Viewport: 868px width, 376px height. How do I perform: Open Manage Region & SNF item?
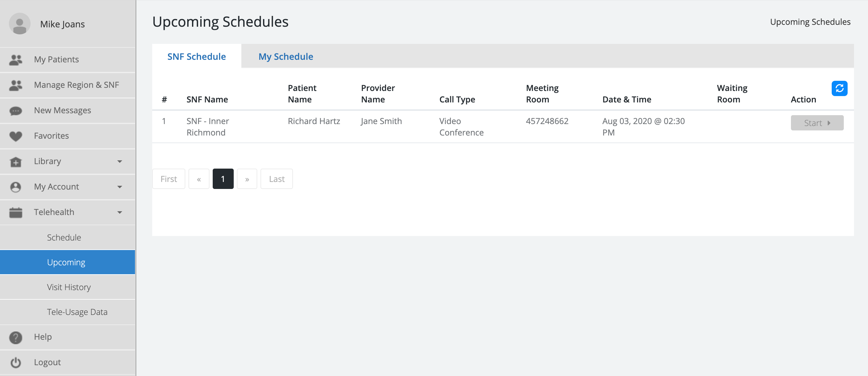click(x=76, y=85)
